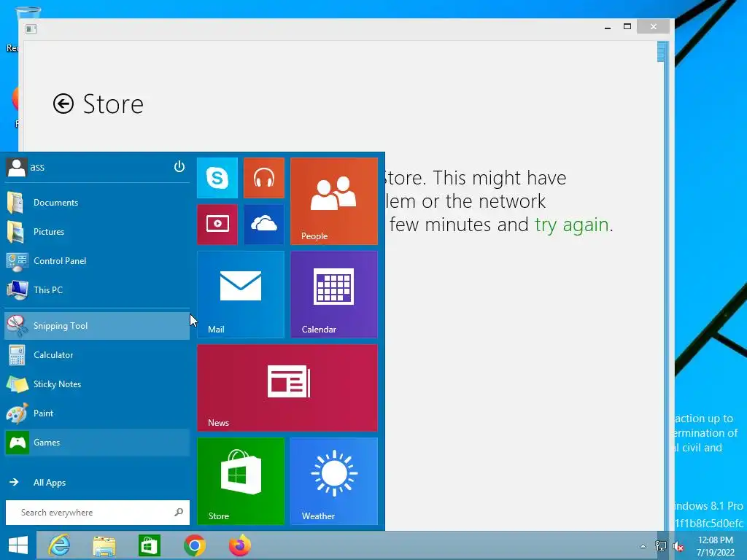The image size is (747, 560).
Task: Click the user account picture
Action: (17, 167)
